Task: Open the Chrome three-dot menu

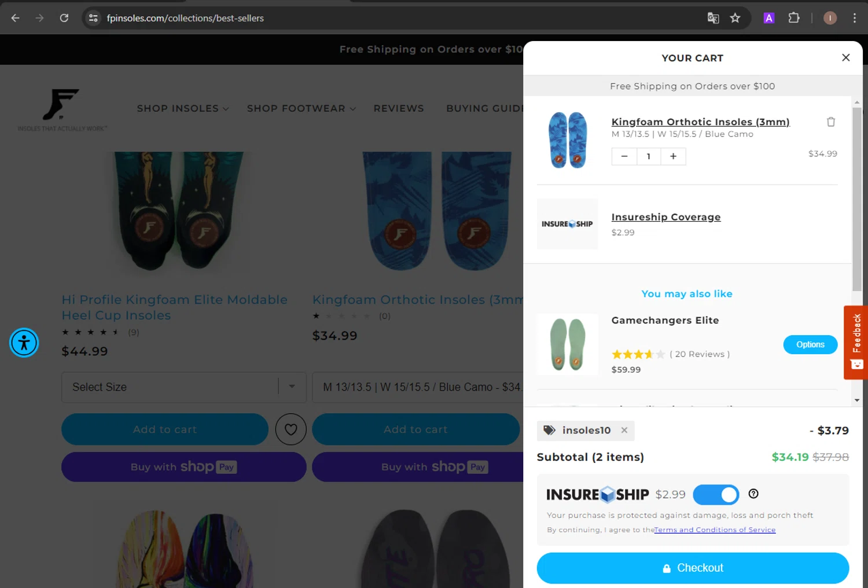Action: (854, 18)
